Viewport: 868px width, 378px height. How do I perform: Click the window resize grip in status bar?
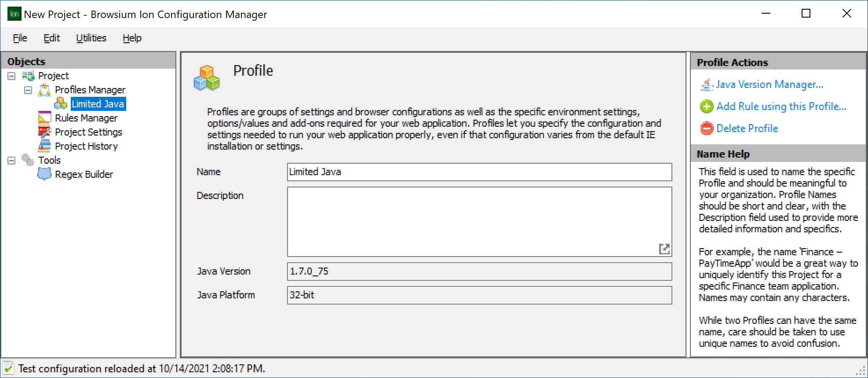(x=861, y=371)
